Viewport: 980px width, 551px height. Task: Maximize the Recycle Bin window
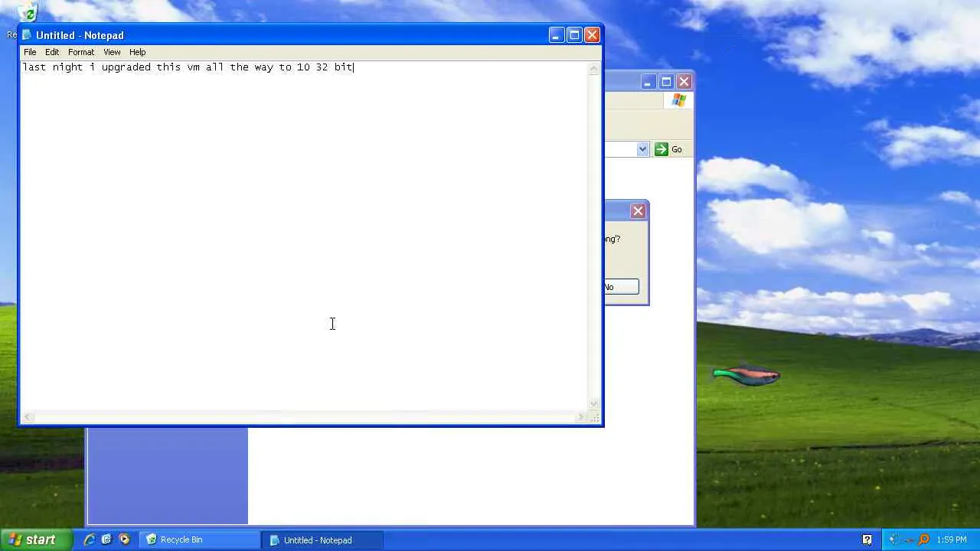(666, 81)
